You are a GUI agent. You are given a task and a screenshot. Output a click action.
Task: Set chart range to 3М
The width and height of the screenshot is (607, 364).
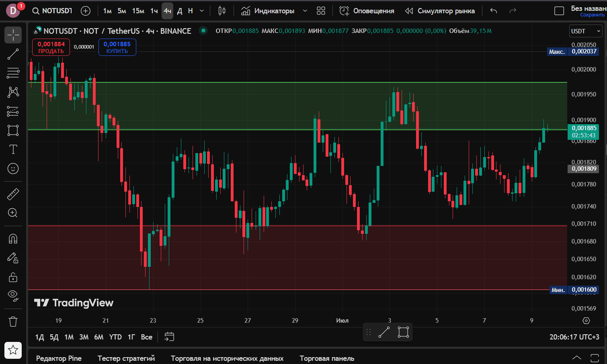coord(84,337)
